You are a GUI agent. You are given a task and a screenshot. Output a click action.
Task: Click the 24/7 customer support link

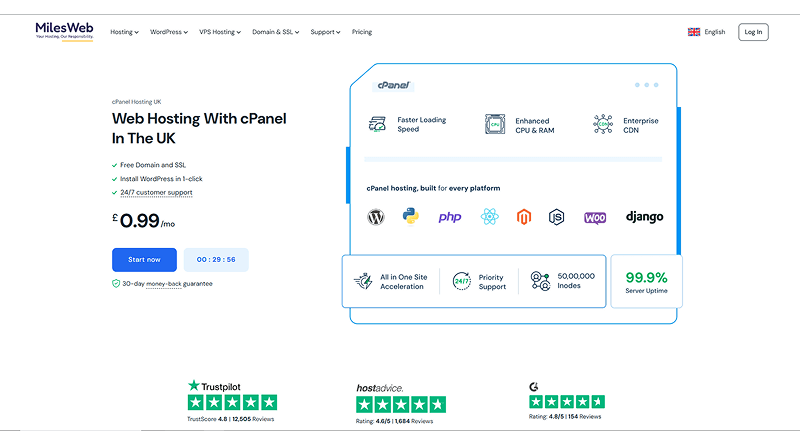point(156,192)
